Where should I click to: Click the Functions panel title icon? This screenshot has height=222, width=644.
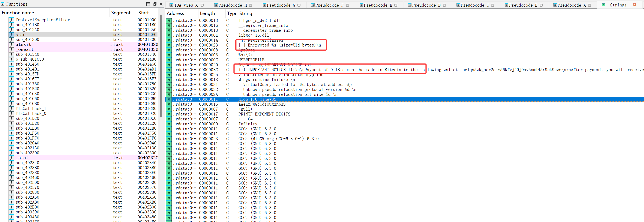[x=3, y=4]
